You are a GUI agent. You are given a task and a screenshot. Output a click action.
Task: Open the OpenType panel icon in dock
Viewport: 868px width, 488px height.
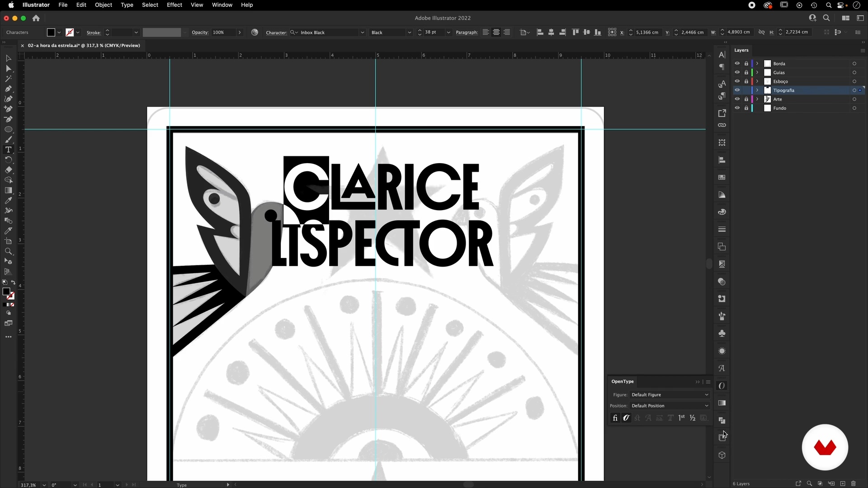[x=722, y=386]
